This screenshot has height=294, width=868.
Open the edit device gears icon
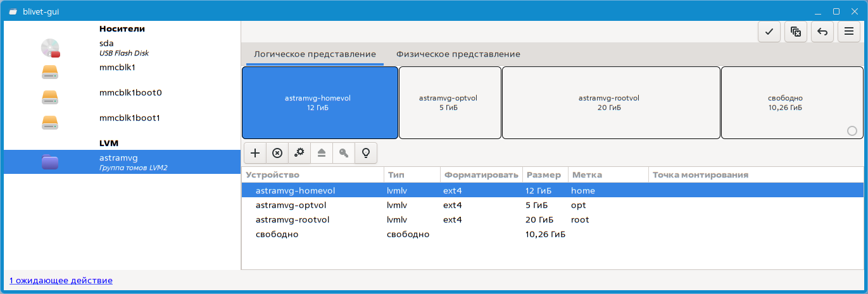299,153
